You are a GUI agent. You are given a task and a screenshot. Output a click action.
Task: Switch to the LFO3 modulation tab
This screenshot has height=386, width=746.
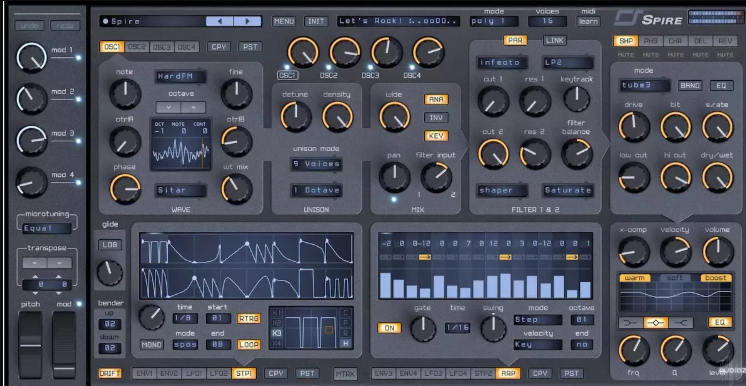434,374
